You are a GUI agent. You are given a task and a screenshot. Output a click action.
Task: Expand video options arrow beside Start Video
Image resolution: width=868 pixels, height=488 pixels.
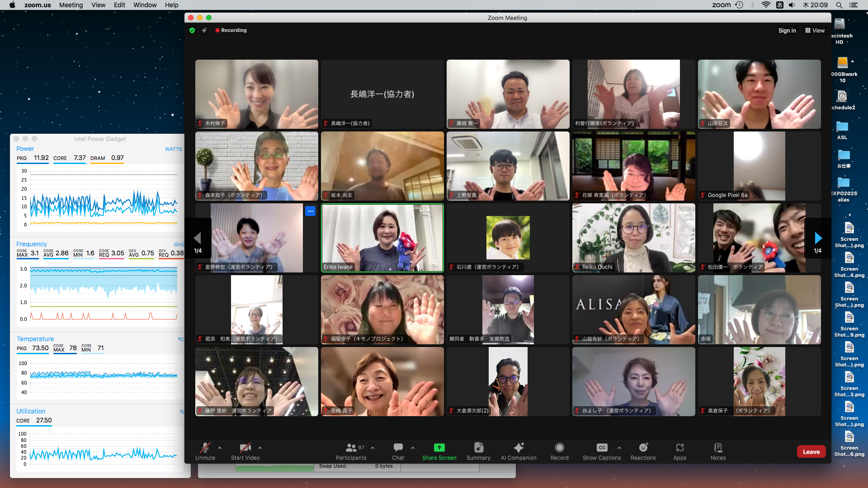260,448
